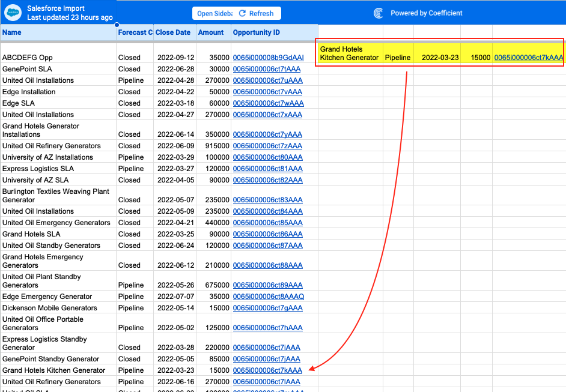Open opportunity link 0065i000006ct7uAAA
The width and height of the screenshot is (566, 392).
268,80
